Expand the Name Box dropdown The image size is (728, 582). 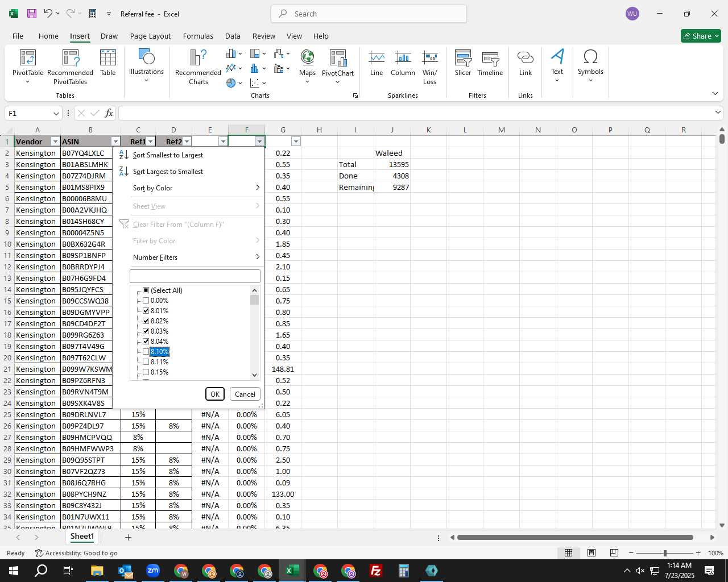pos(56,113)
